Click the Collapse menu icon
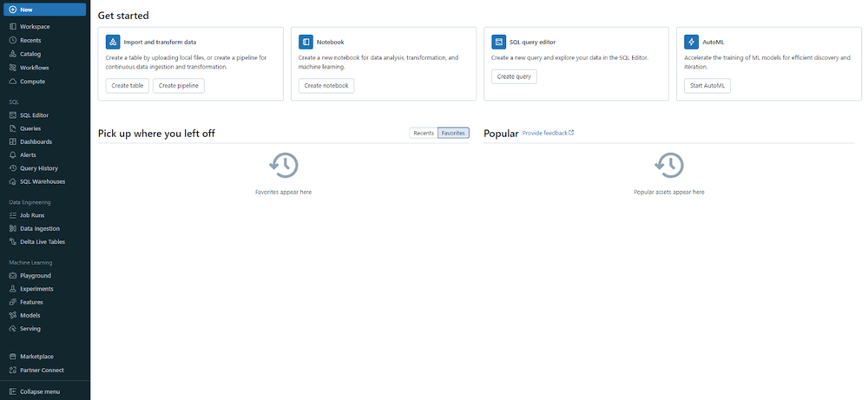 point(13,391)
